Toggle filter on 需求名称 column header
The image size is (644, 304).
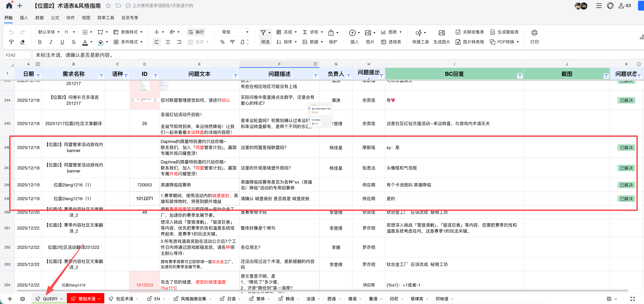[101, 76]
